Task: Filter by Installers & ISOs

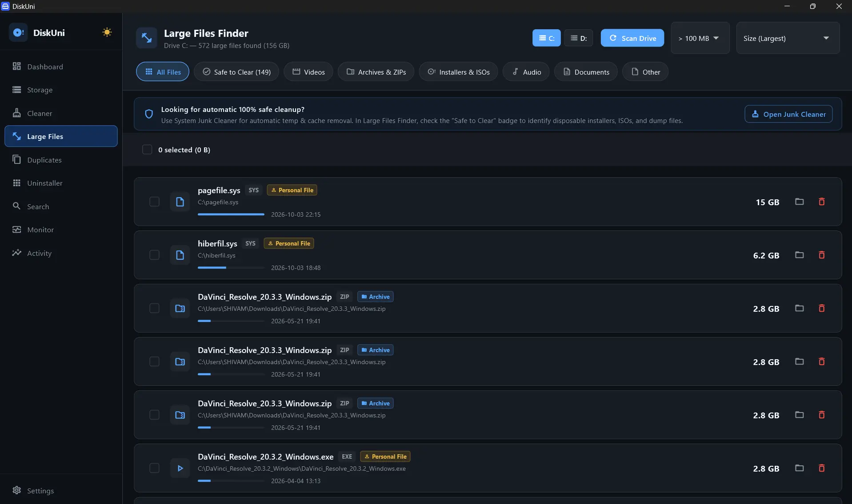Action: [458, 72]
